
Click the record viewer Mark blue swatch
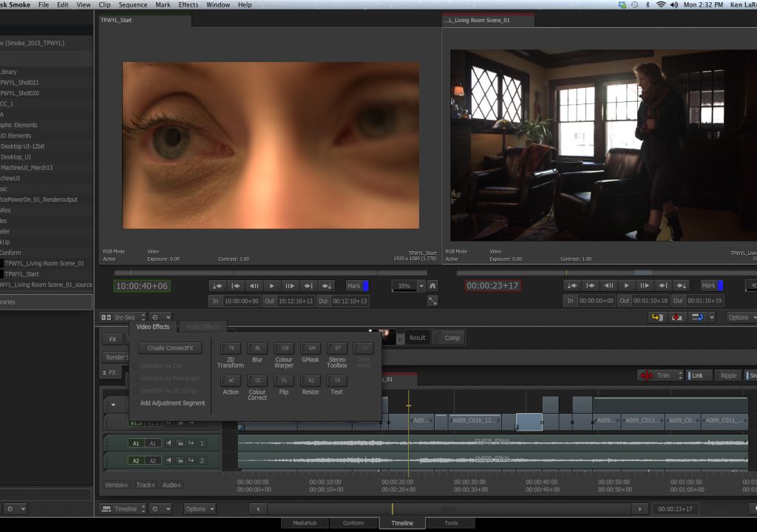click(721, 285)
